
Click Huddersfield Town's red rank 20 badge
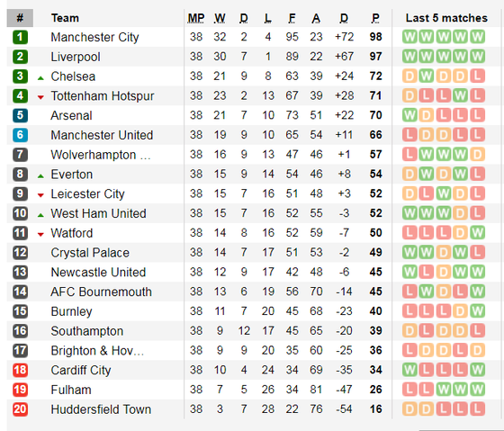pyautogui.click(x=20, y=409)
